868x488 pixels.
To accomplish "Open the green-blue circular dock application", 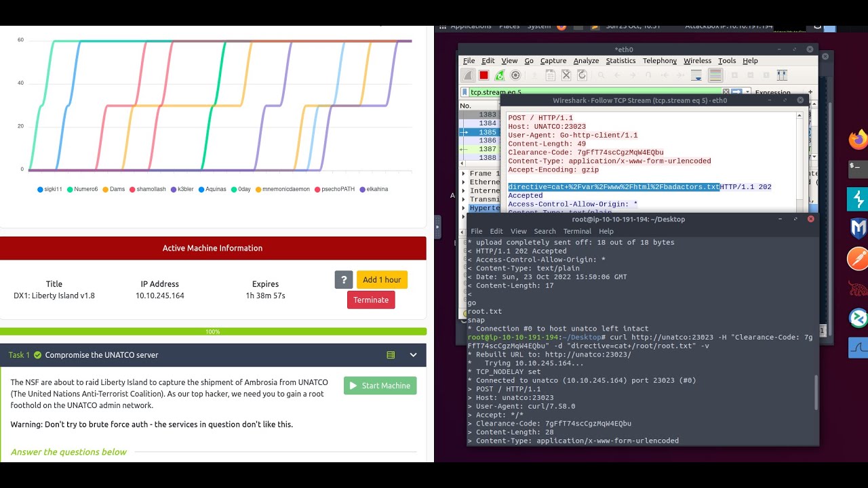I will pyautogui.click(x=858, y=318).
